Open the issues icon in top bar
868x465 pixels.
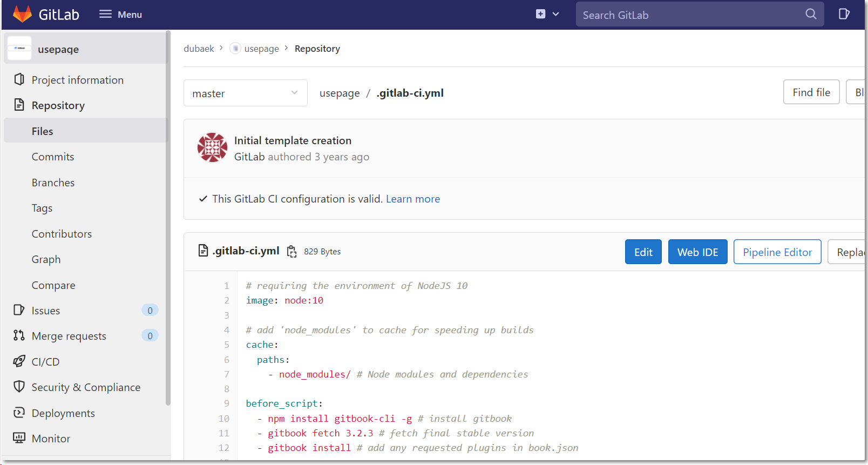point(844,14)
